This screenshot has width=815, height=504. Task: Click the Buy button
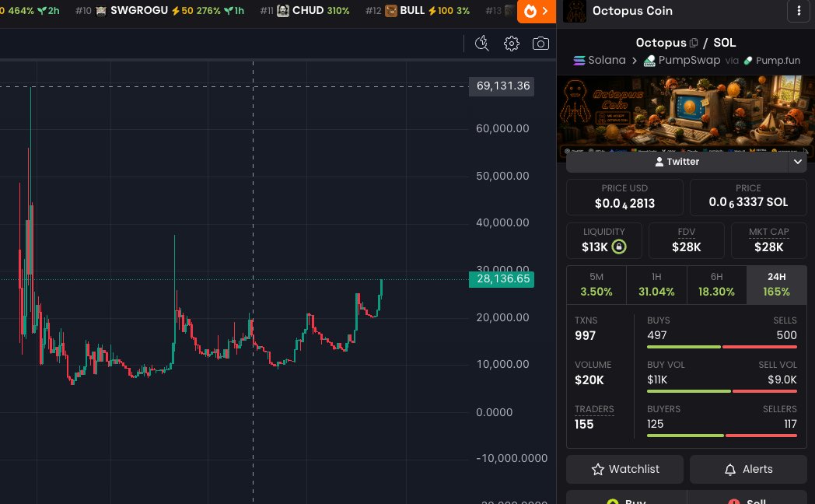coord(626,498)
